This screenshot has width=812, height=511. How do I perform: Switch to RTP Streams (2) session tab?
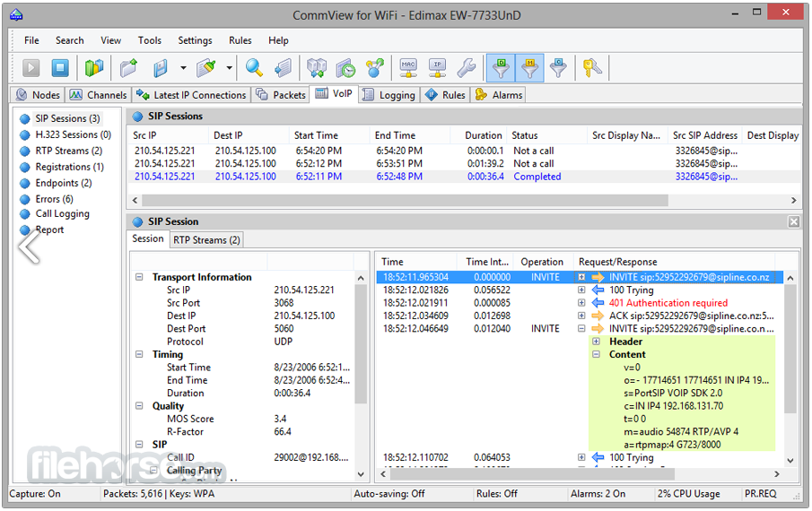point(206,239)
